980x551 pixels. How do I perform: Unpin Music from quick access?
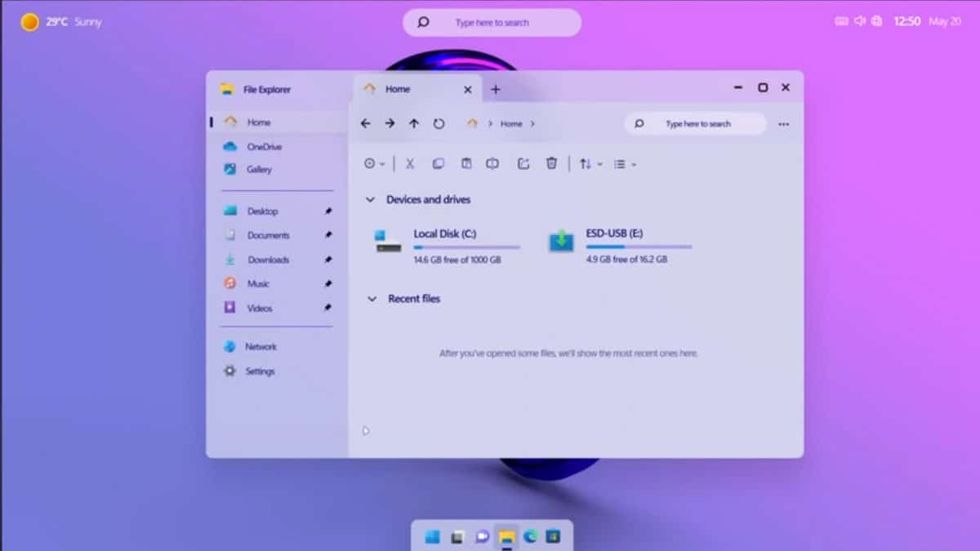pyautogui.click(x=328, y=284)
